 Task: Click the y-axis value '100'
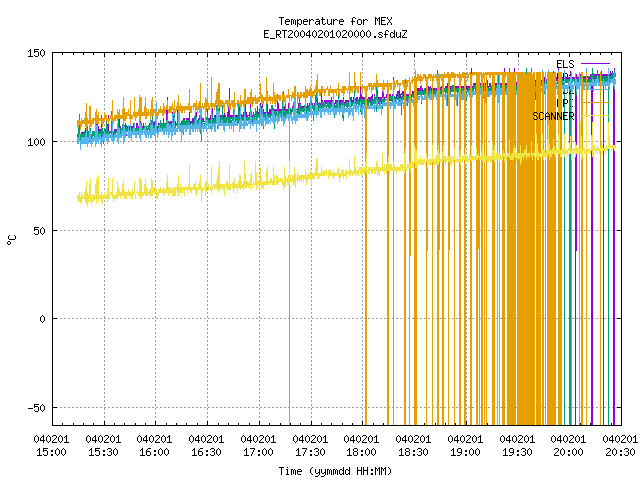[x=36, y=142]
